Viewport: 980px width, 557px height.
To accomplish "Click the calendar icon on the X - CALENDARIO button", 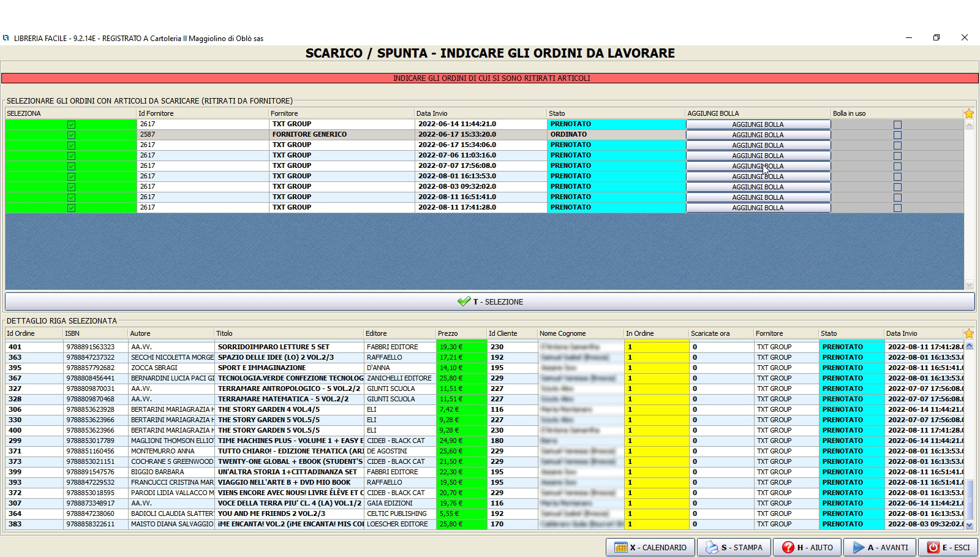I will [x=621, y=547].
